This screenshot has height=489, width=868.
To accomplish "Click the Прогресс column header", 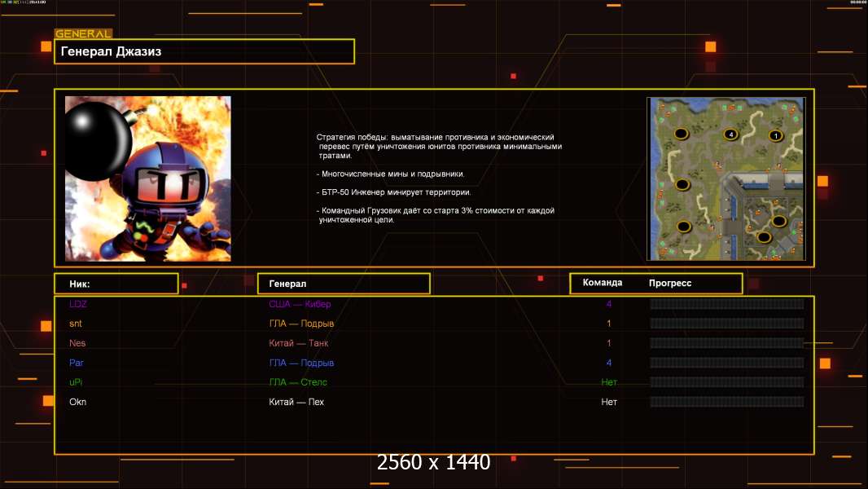I will (670, 283).
